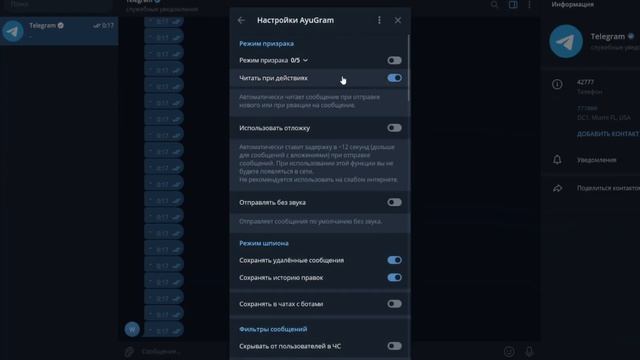This screenshot has width=640, height=360.
Task: Enable Сохранять в чатах с ботами
Action: pos(394,304)
